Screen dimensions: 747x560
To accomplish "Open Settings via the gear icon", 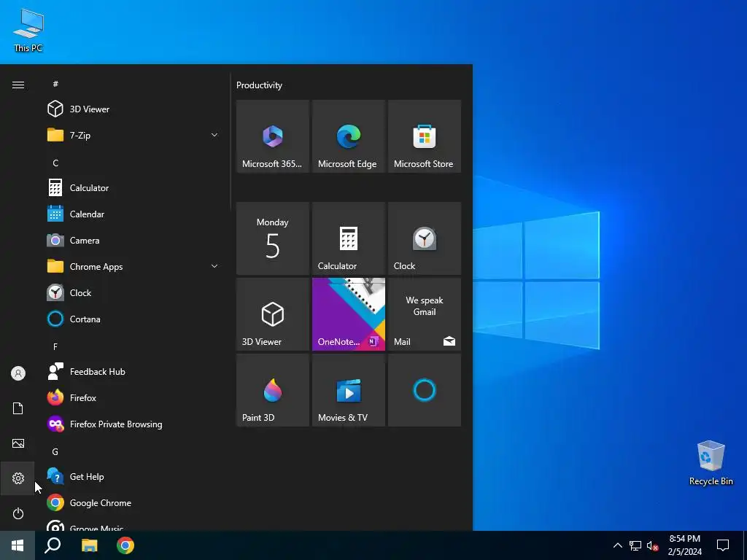I will pyautogui.click(x=18, y=478).
